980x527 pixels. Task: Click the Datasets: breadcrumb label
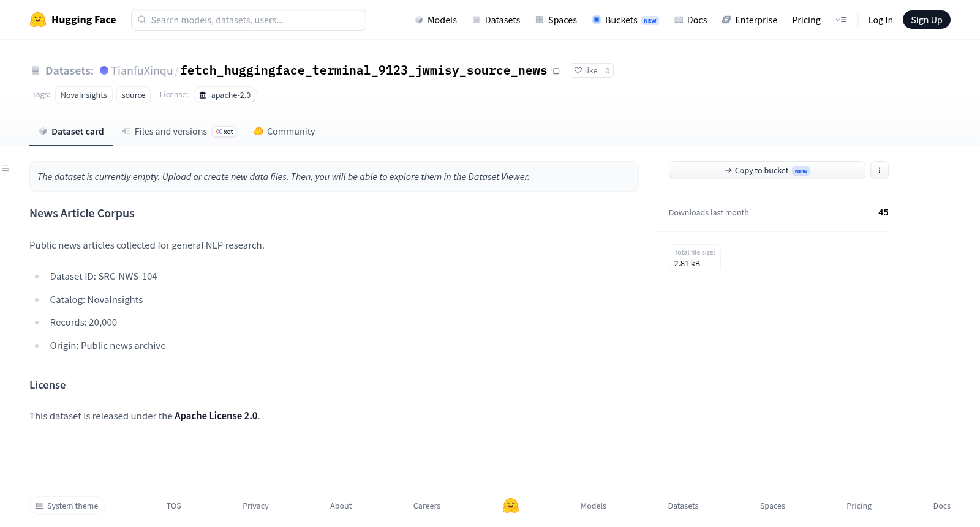[x=69, y=70]
